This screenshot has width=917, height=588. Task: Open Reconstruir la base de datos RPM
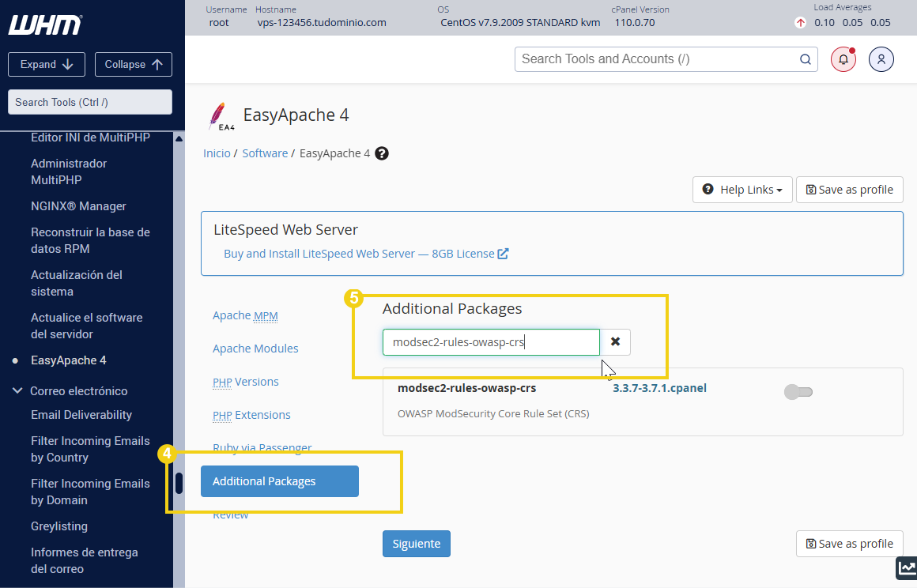pos(91,240)
